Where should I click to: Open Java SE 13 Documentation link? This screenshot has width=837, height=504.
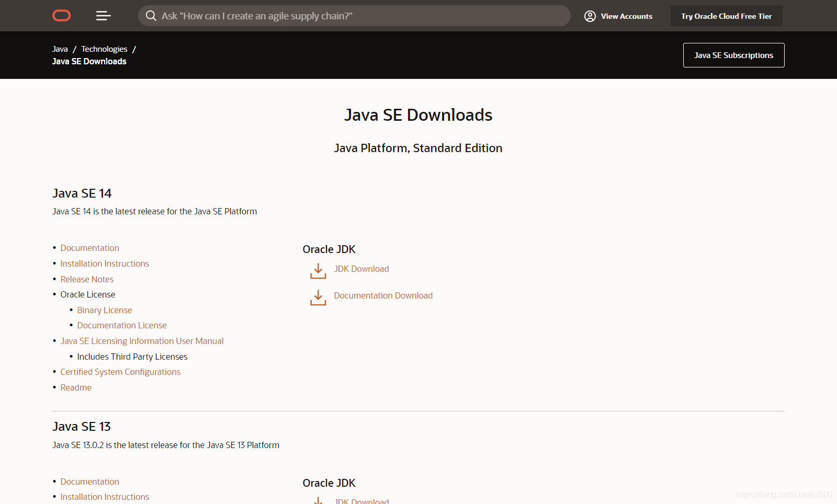89,482
